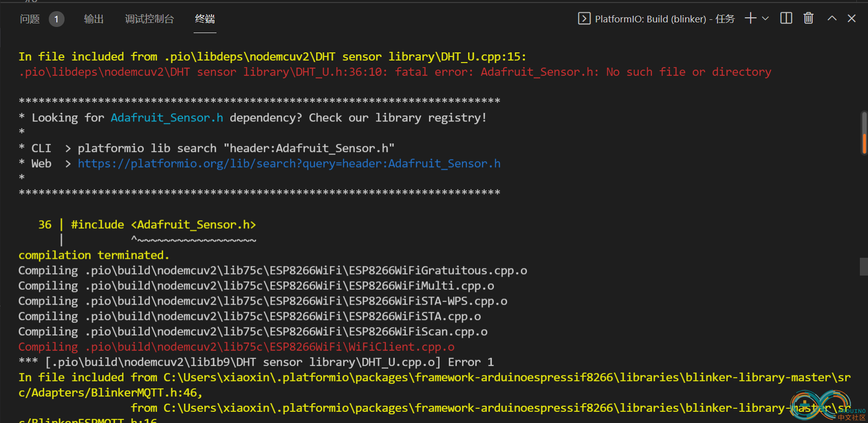The height and width of the screenshot is (423, 868).
Task: Click the ESP8266WiFiGratuitous.cpp.o compiling line
Action: tap(273, 270)
